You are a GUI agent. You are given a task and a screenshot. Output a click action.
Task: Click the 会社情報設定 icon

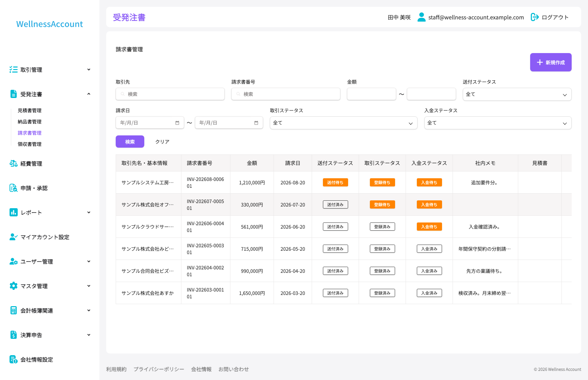13,360
